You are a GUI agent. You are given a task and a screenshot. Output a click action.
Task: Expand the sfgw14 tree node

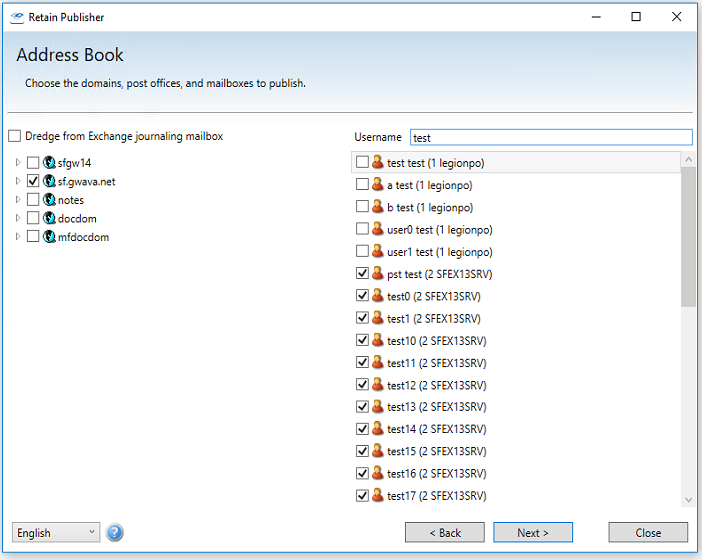(x=17, y=163)
